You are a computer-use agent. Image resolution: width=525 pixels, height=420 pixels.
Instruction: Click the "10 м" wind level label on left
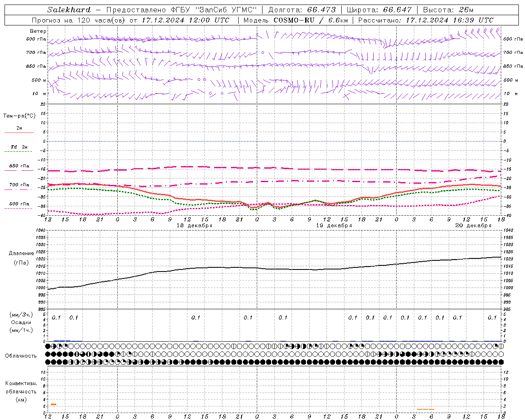point(39,94)
